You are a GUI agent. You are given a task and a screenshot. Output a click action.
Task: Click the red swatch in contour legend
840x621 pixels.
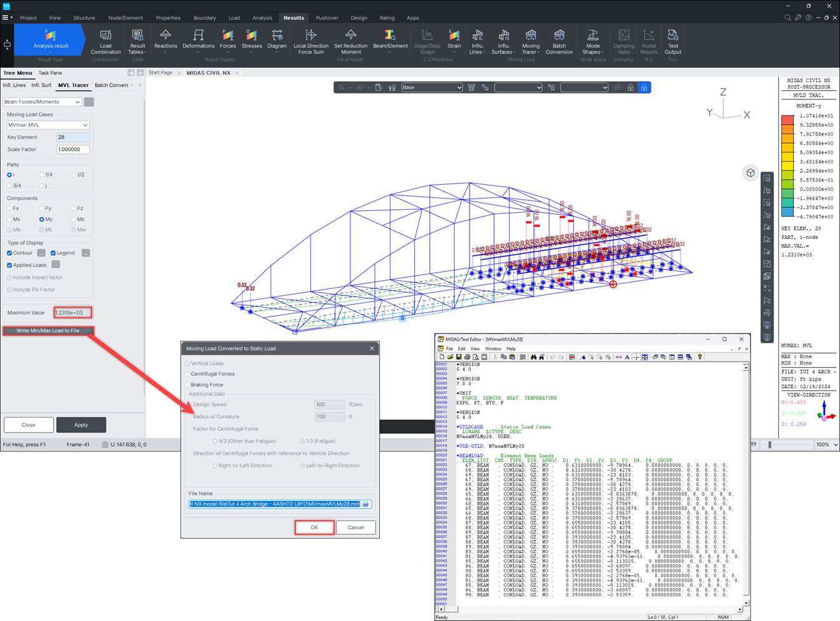[x=788, y=120]
